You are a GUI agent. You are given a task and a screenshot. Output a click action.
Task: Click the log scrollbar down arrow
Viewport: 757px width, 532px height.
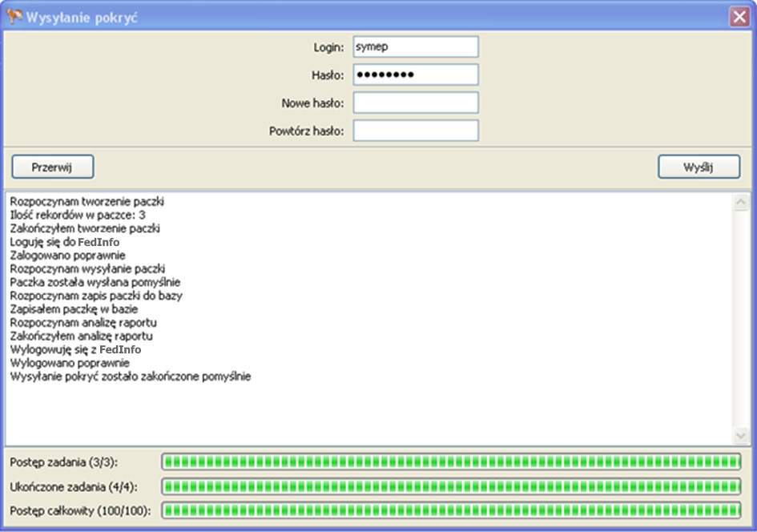click(741, 435)
